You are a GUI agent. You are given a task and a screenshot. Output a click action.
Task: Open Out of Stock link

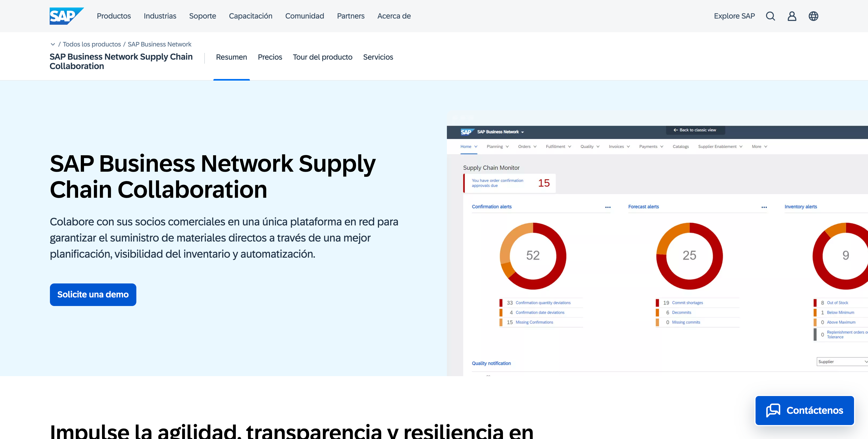tap(837, 303)
